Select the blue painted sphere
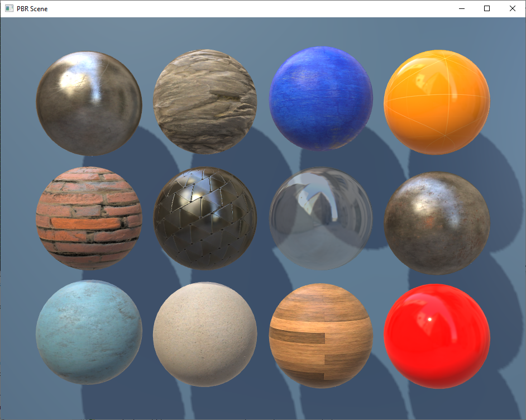This screenshot has width=526, height=420. click(x=321, y=99)
